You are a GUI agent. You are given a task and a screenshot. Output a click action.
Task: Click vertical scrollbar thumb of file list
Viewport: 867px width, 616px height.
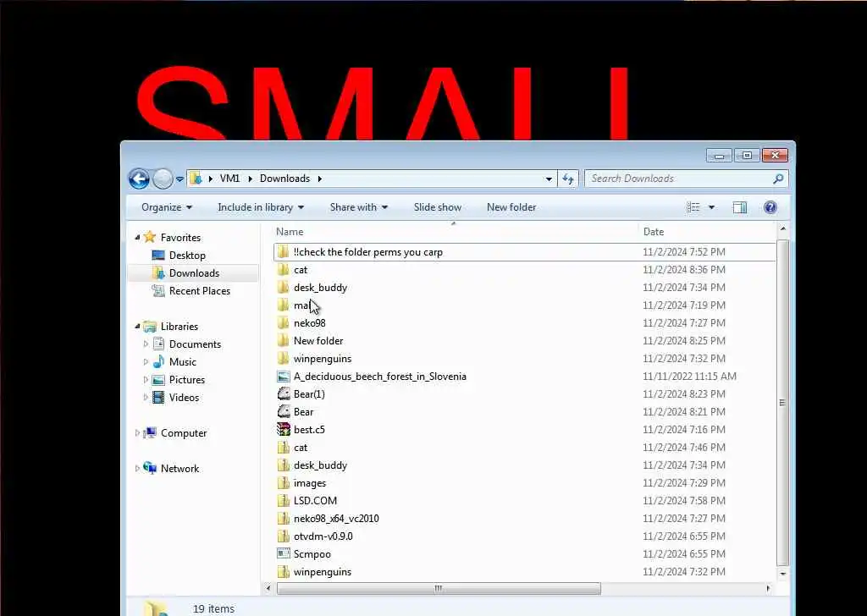pos(781,402)
